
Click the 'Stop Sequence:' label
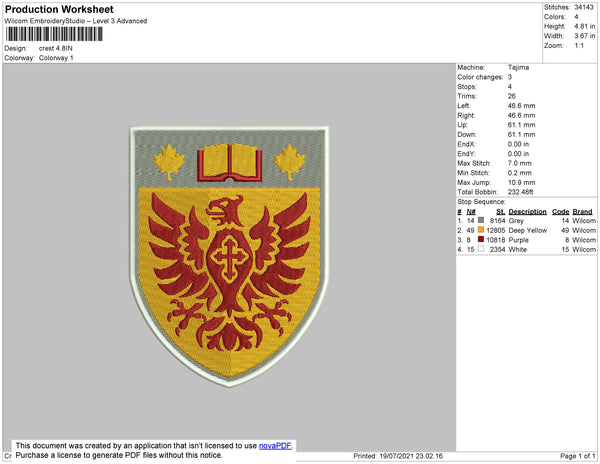481,202
